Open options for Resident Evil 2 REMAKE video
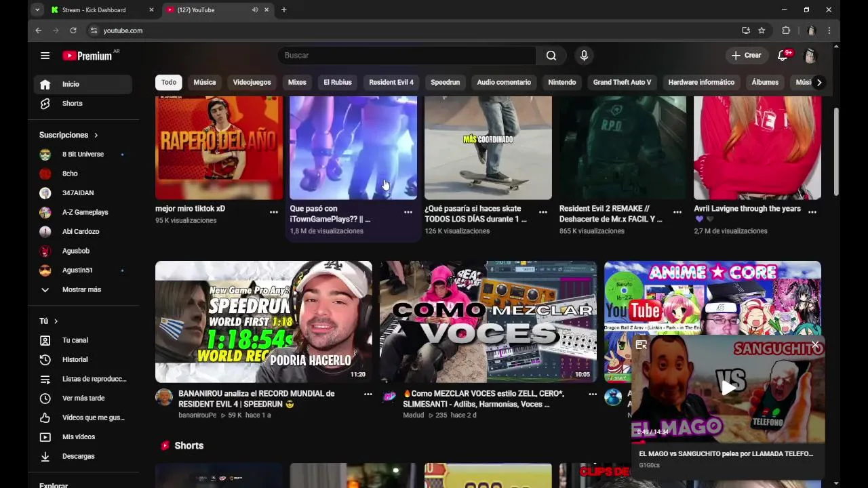868x488 pixels. coord(677,212)
